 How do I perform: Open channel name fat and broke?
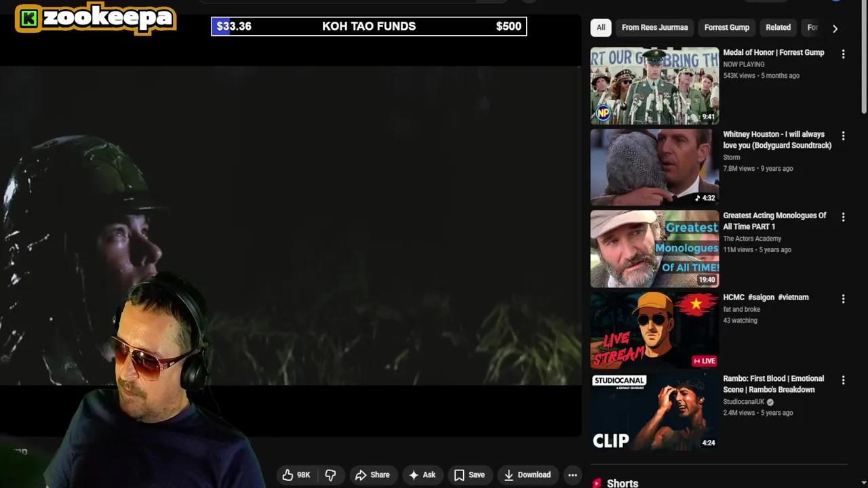point(741,309)
